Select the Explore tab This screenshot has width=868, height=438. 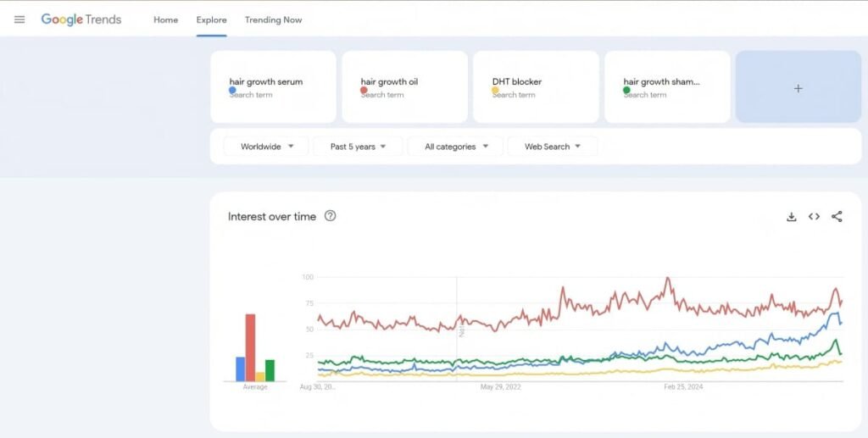[x=211, y=19]
